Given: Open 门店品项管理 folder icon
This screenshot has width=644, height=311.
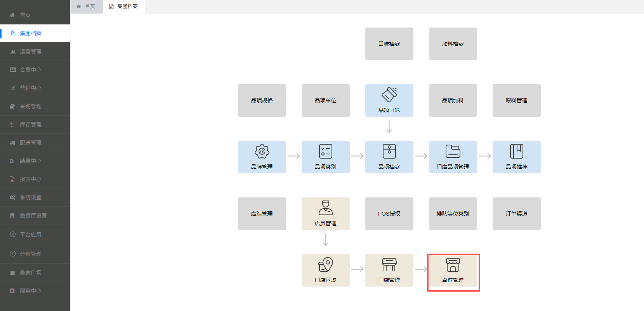Looking at the screenshot, I should tap(453, 152).
